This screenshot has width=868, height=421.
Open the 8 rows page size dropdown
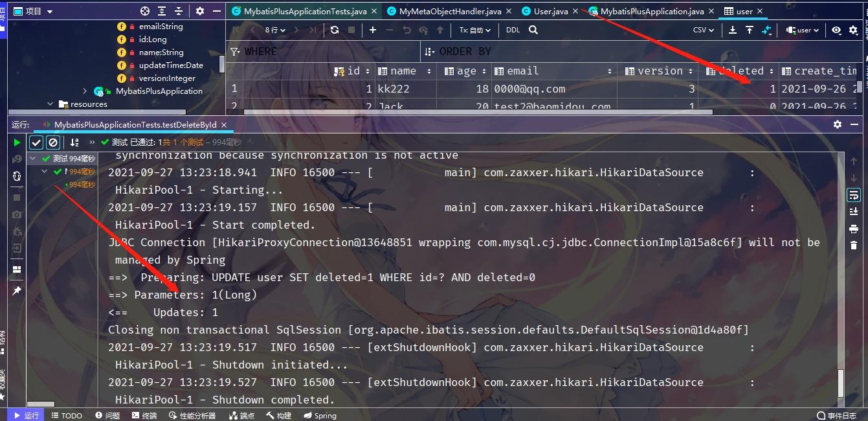click(x=275, y=30)
